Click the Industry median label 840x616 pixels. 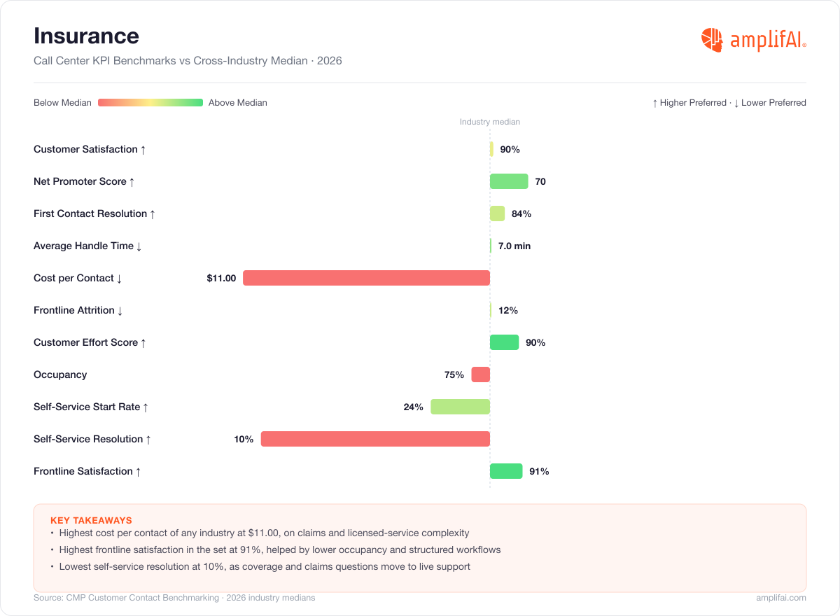(x=490, y=122)
